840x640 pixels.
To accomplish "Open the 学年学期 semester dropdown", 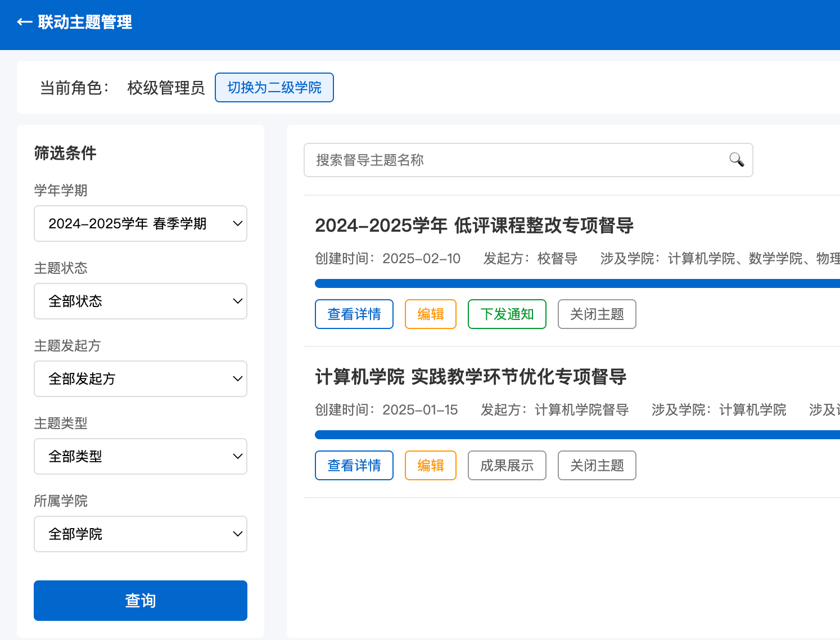I will coord(141,224).
